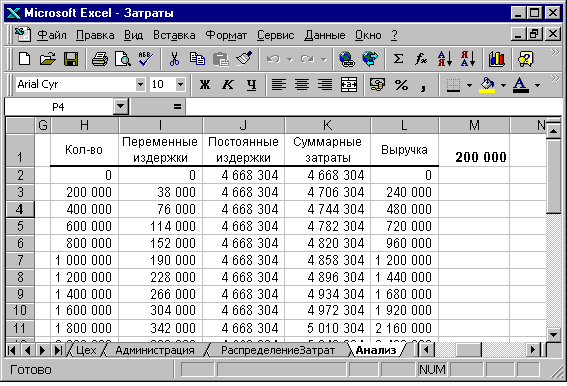The image size is (567, 386).
Task: Activate the Format Painter brush icon
Action: point(244,59)
